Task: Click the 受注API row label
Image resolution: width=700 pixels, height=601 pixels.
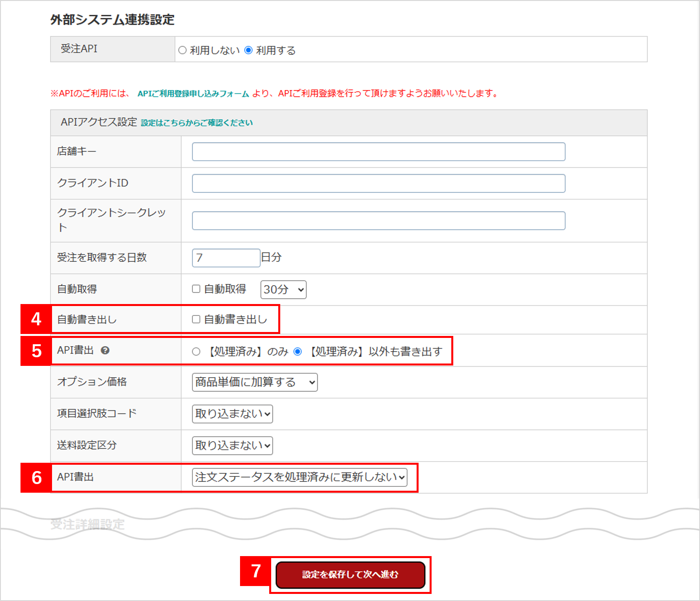Action: point(79,49)
